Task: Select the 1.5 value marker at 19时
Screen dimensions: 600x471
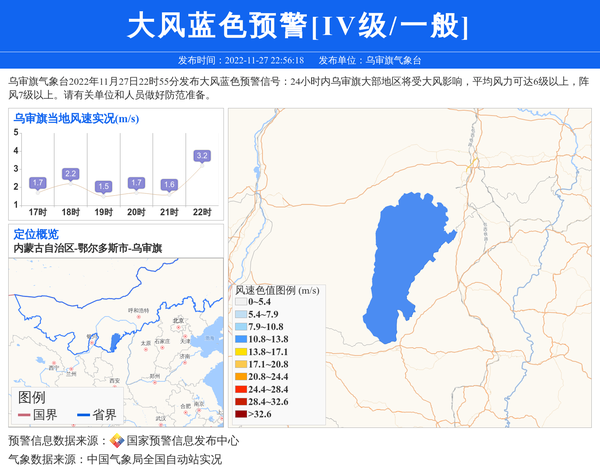Action: 103,186
